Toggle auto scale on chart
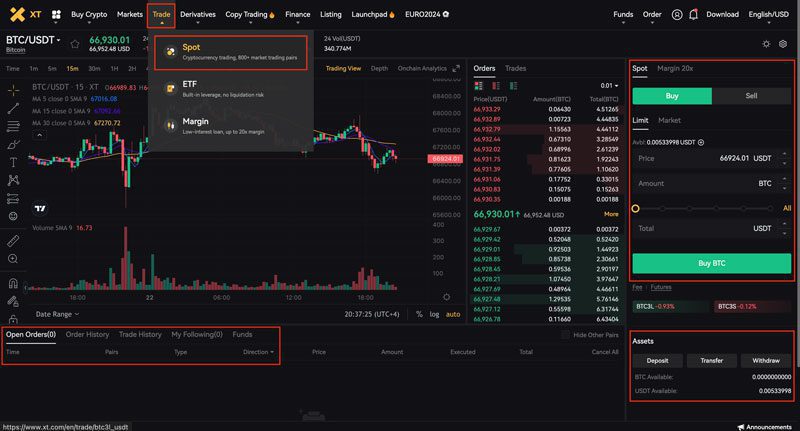This screenshot has height=431, width=800. coord(453,314)
